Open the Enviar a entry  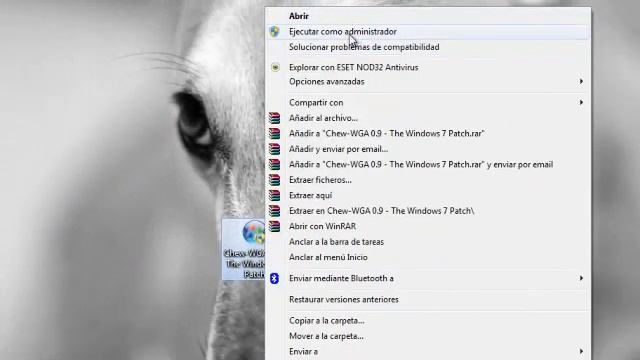(303, 351)
